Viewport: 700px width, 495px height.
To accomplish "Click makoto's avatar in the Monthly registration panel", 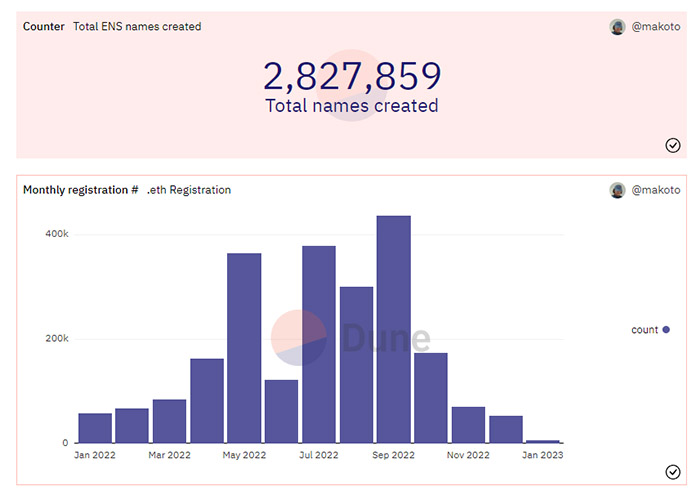I will coord(617,190).
